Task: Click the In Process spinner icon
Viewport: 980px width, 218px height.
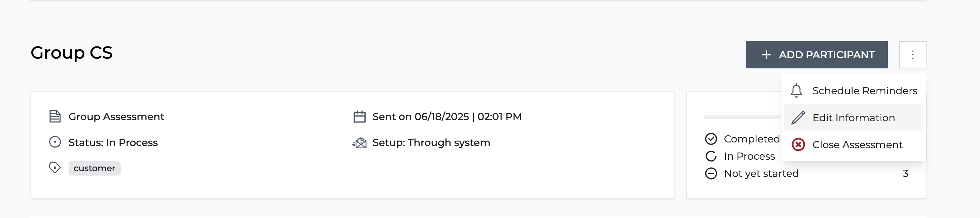Action: pos(711,156)
